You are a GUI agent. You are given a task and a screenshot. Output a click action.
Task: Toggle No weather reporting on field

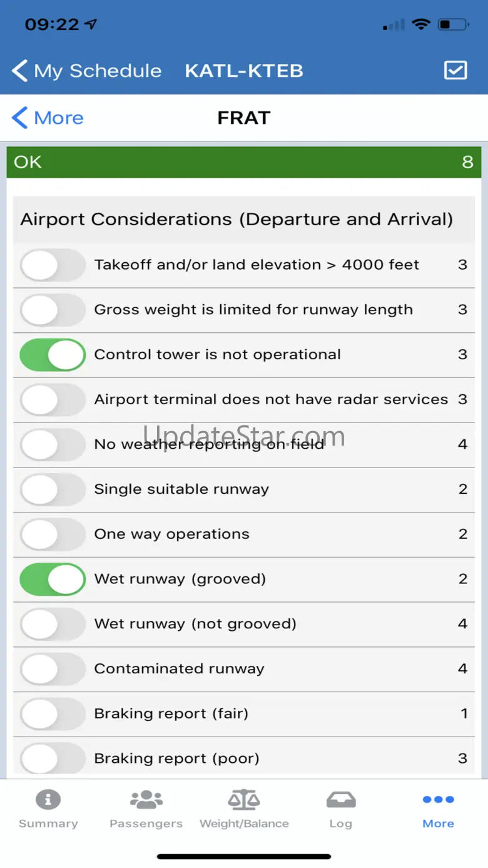point(53,444)
